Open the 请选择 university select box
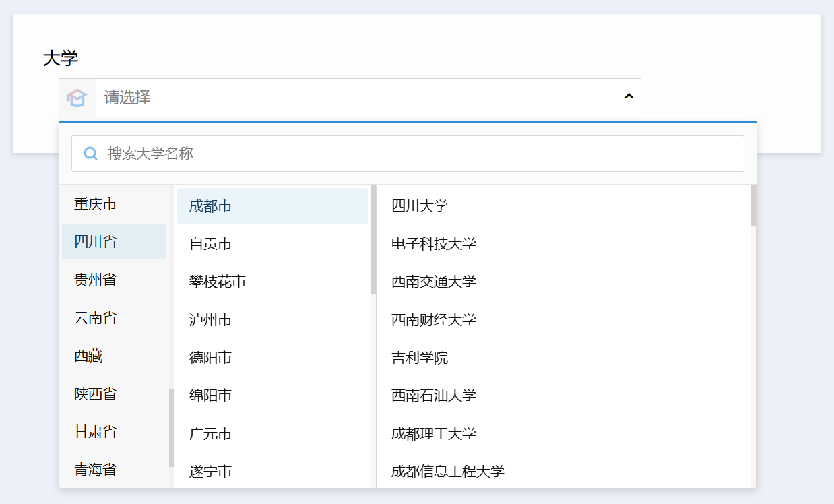The height and width of the screenshot is (504, 834). 350,98
